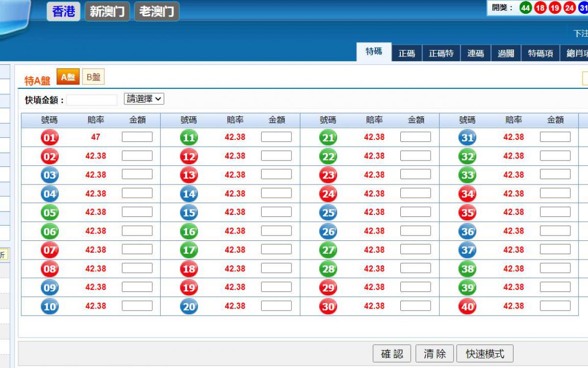This screenshot has width=588, height=368.
Task: Select the blue number 15 ball
Action: pyautogui.click(x=189, y=212)
